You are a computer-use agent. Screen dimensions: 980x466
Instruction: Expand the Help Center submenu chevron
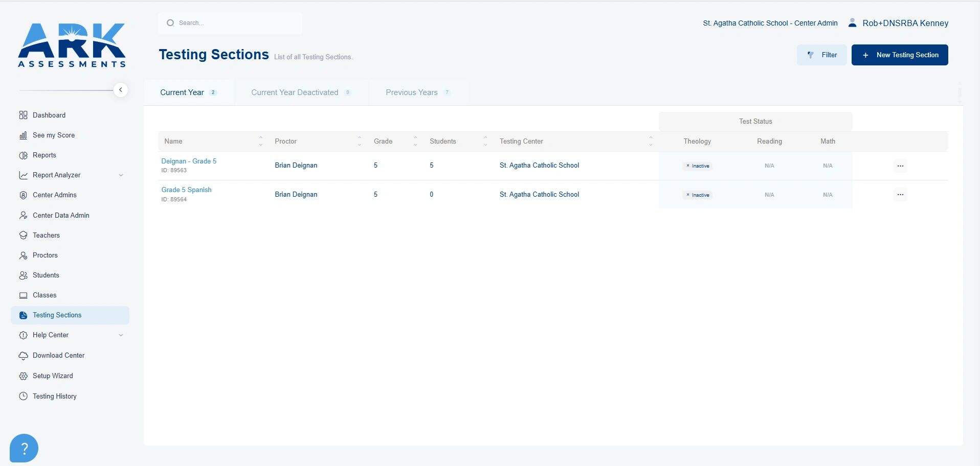tap(121, 335)
